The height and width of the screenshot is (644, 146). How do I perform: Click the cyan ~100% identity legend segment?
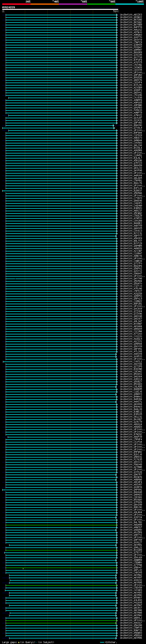point(130,4)
